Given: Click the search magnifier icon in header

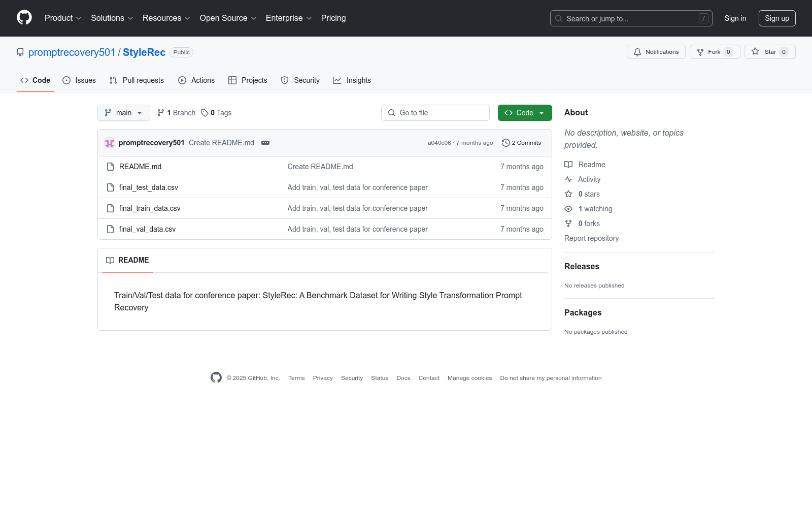Looking at the screenshot, I should 559,18.
